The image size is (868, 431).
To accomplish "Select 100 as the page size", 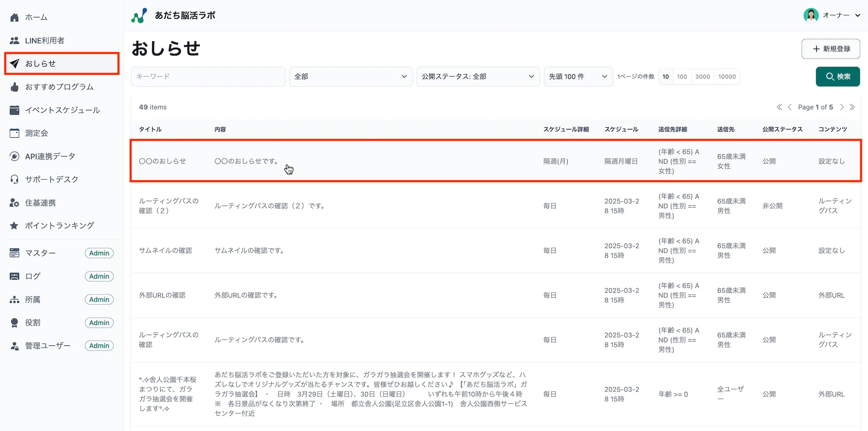I will click(x=682, y=76).
